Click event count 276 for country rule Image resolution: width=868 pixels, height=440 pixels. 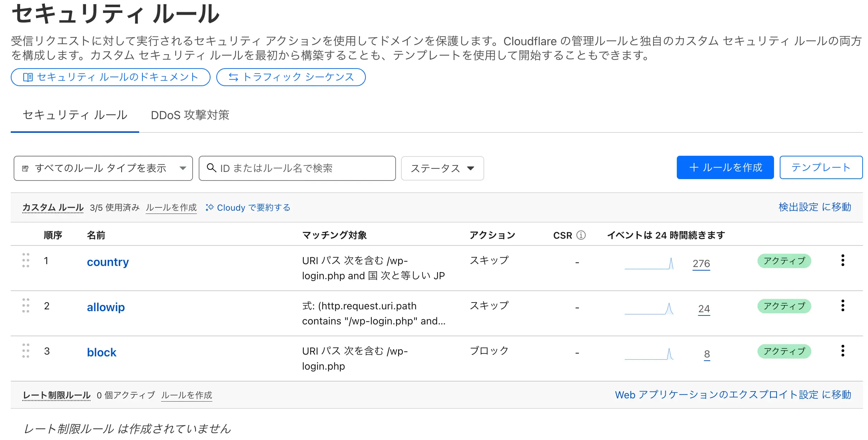coord(701,264)
